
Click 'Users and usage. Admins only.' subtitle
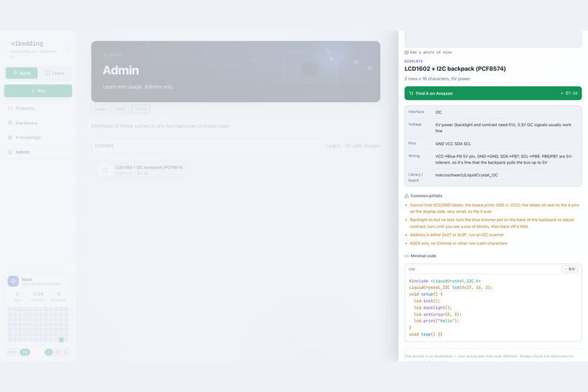(x=138, y=87)
